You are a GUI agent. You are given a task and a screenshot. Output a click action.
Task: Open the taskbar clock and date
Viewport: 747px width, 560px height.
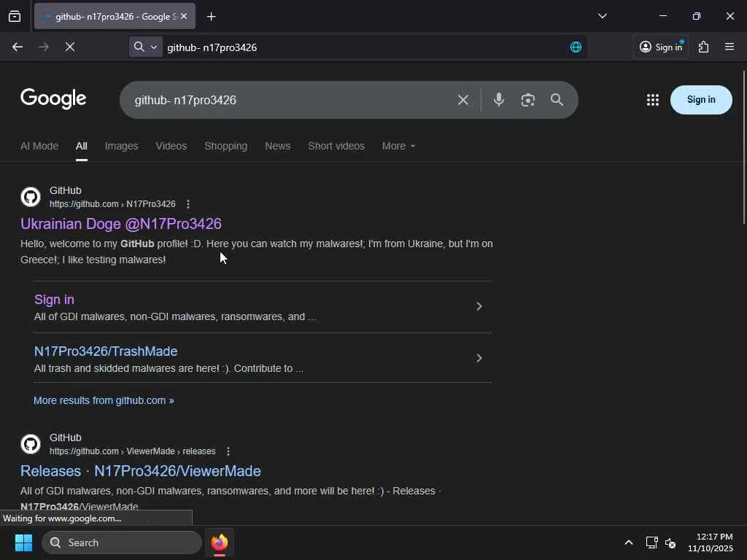pyautogui.click(x=711, y=542)
